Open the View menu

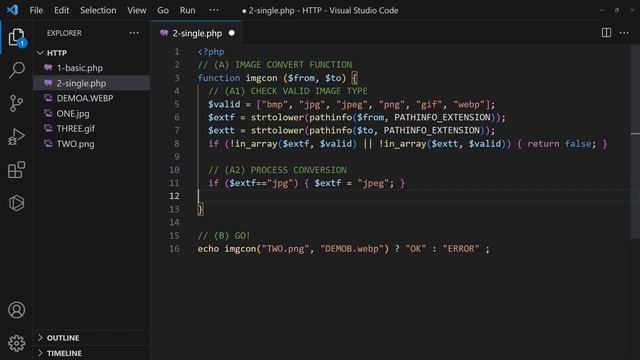click(x=136, y=10)
